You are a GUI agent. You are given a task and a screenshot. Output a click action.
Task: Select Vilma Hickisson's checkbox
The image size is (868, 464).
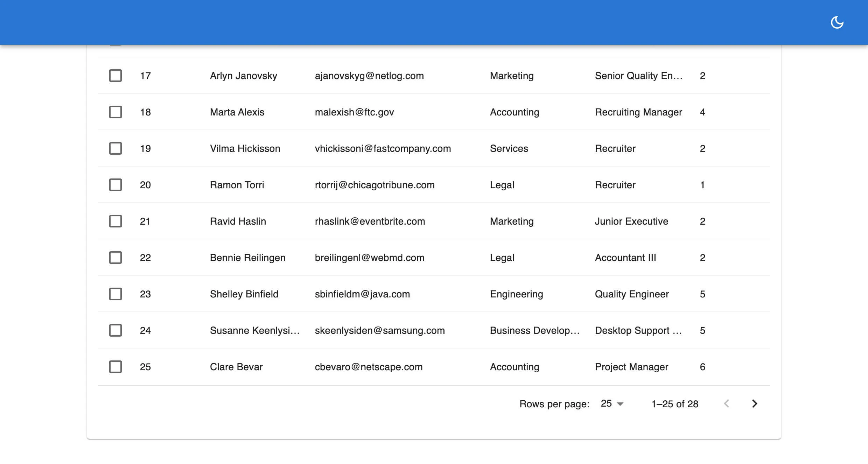tap(115, 148)
